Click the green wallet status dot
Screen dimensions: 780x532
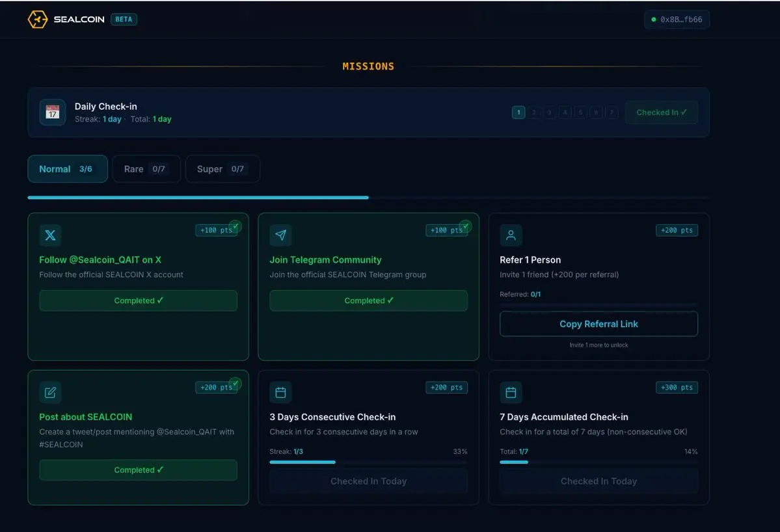tap(654, 20)
